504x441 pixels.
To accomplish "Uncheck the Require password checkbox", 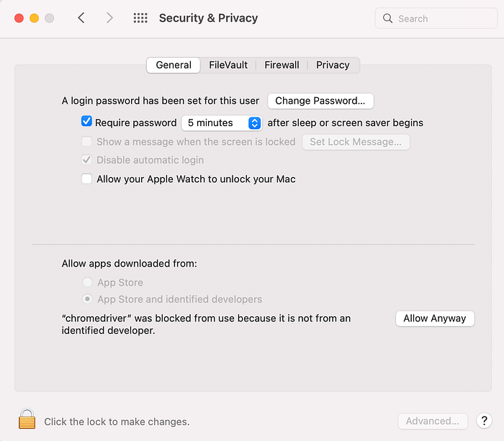I will pyautogui.click(x=86, y=122).
